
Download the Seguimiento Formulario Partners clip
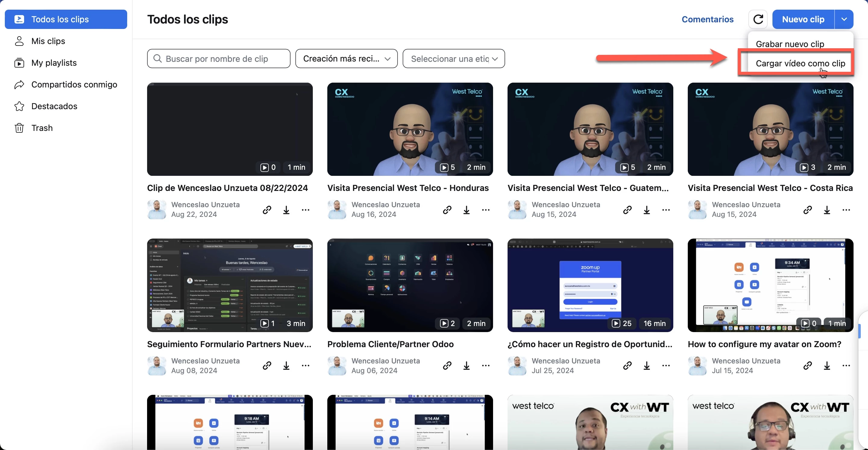coord(286,366)
